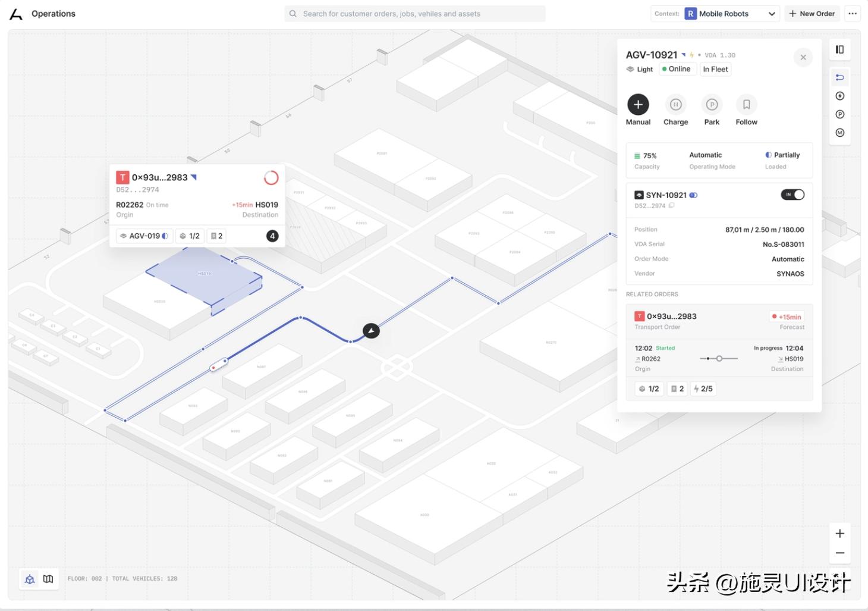Screen dimensions: 868x611
Task: Select the route tracking icon in right sidebar
Action: (839, 77)
